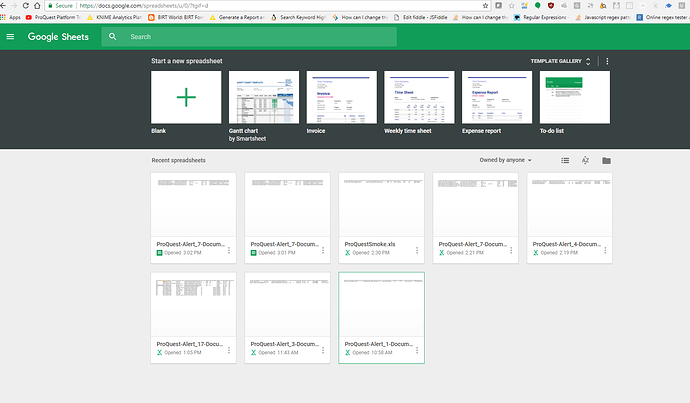Click the browser address bar URL
The height and width of the screenshot is (403, 690).
[x=144, y=6]
